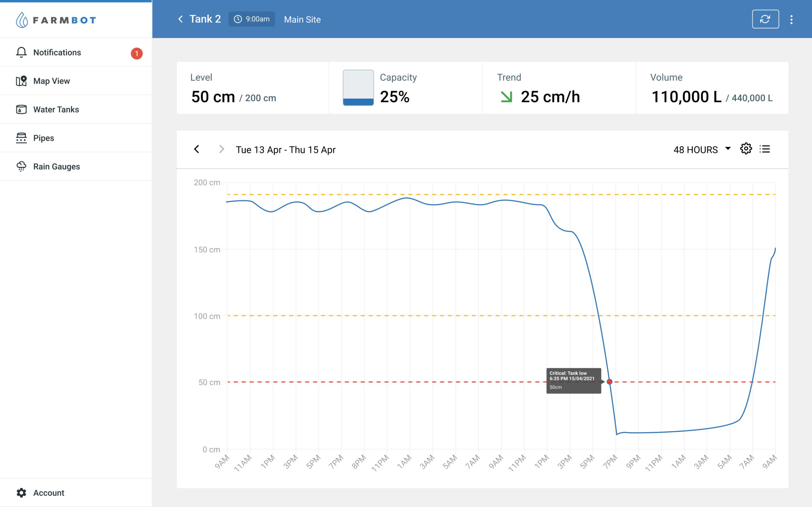Expand the 48 HOURS range dropdown
This screenshot has height=507, width=812.
pyautogui.click(x=702, y=150)
